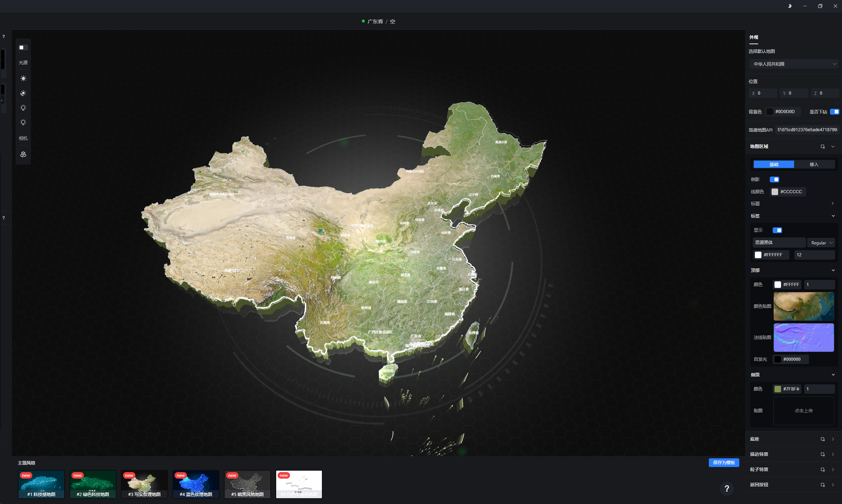Select the 外观 tab
842x504 pixels.
click(753, 37)
